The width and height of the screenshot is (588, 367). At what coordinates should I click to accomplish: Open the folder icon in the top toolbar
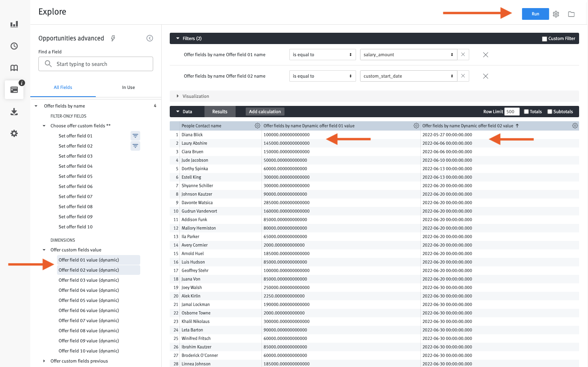(571, 14)
